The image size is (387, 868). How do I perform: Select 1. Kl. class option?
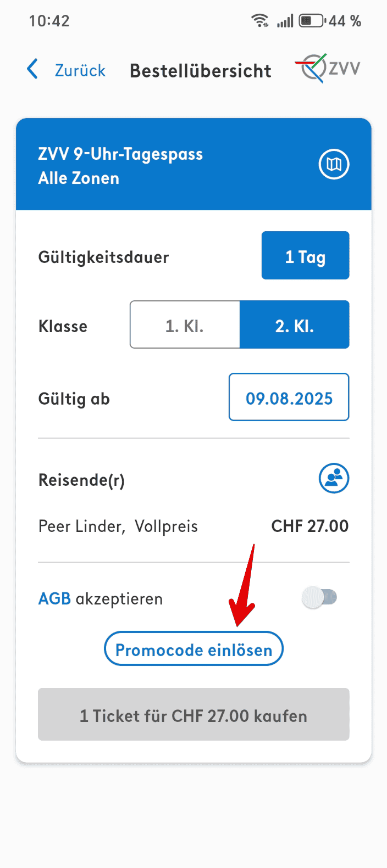coord(185,325)
